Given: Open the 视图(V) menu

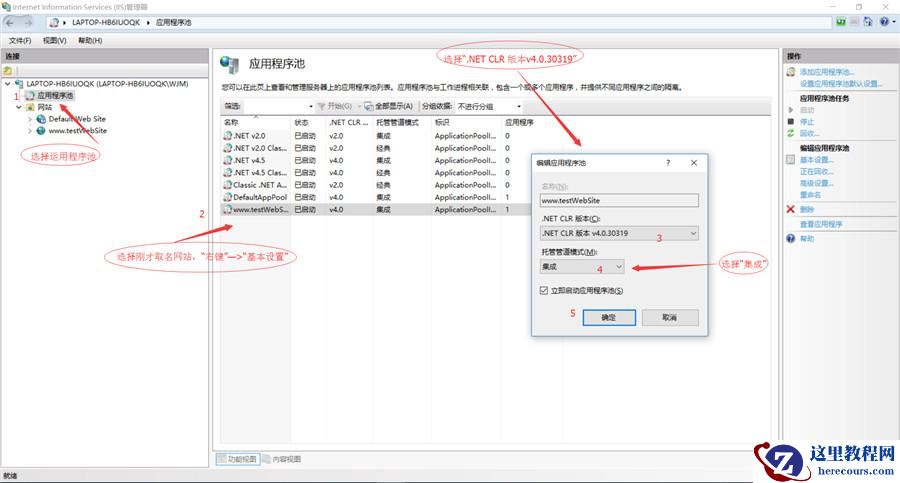Looking at the screenshot, I should pos(55,41).
